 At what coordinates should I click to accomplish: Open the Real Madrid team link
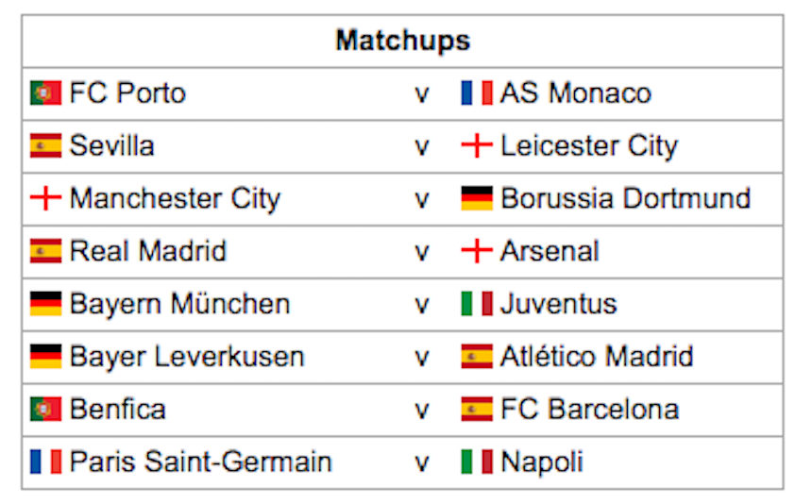[148, 252]
